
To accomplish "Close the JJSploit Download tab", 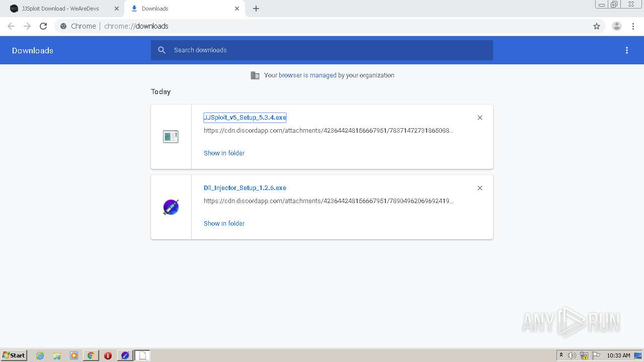I will coord(117,9).
